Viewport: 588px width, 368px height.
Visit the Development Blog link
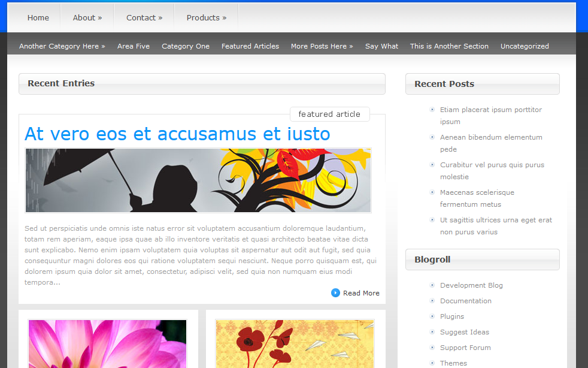[471, 285]
